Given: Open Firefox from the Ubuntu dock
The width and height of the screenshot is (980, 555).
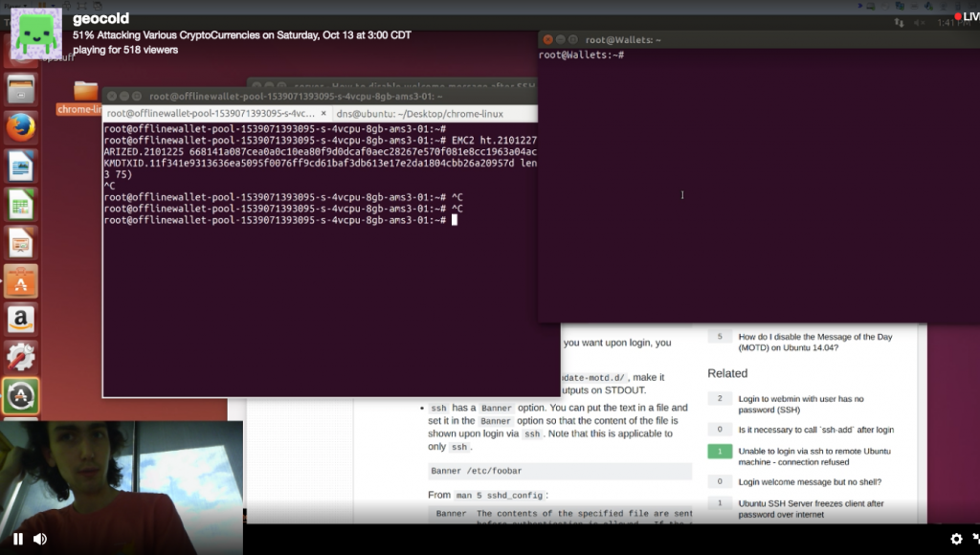Looking at the screenshot, I should [21, 128].
